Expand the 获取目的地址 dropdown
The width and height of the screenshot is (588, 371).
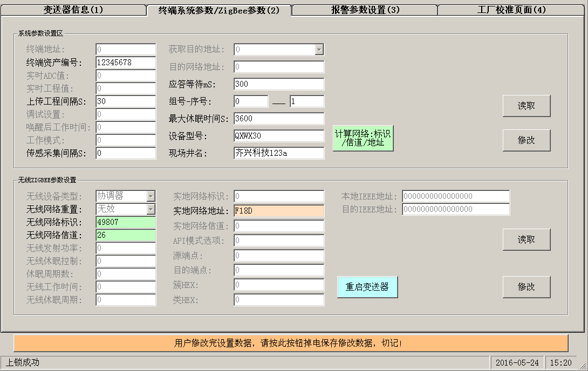(319, 50)
